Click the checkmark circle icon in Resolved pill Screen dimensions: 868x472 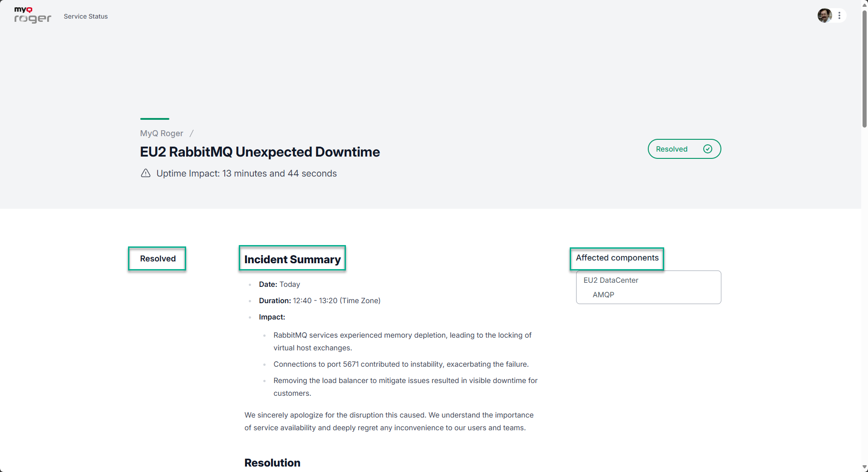click(x=707, y=149)
